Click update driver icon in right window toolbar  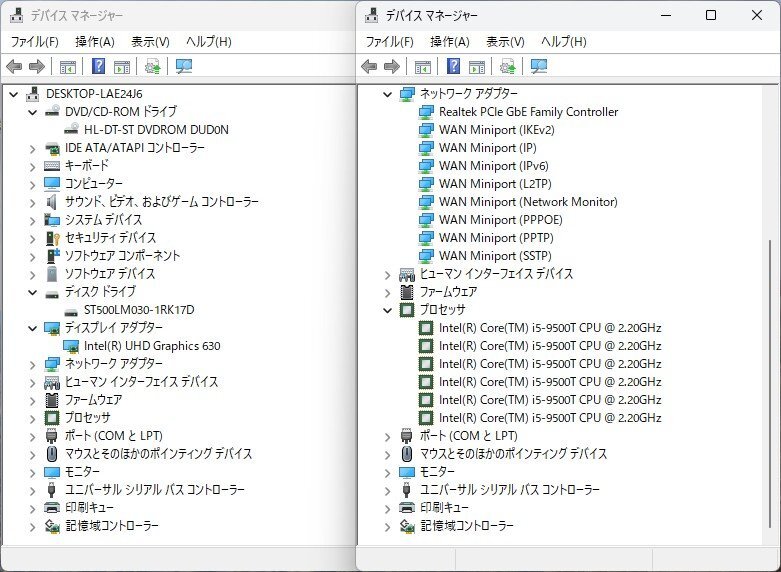click(508, 66)
